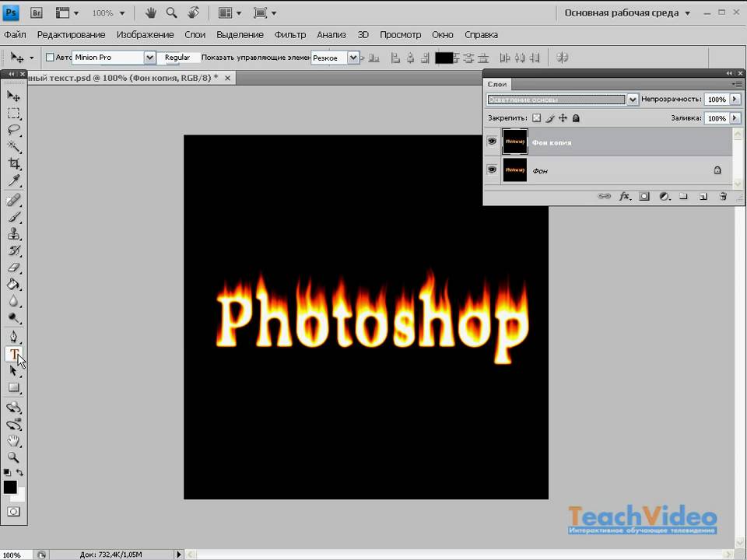
Task: Select the Hand tool in toolbox
Action: tap(13, 441)
